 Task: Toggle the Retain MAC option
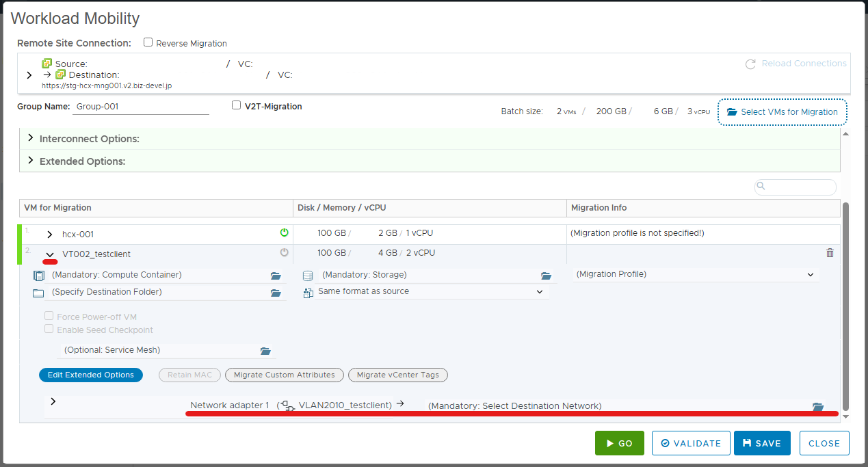pos(190,375)
